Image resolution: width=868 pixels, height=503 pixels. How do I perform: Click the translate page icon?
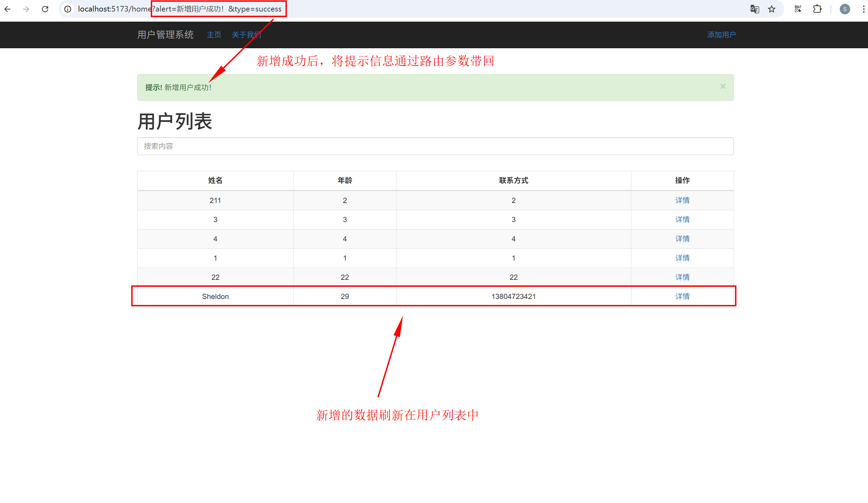point(755,9)
